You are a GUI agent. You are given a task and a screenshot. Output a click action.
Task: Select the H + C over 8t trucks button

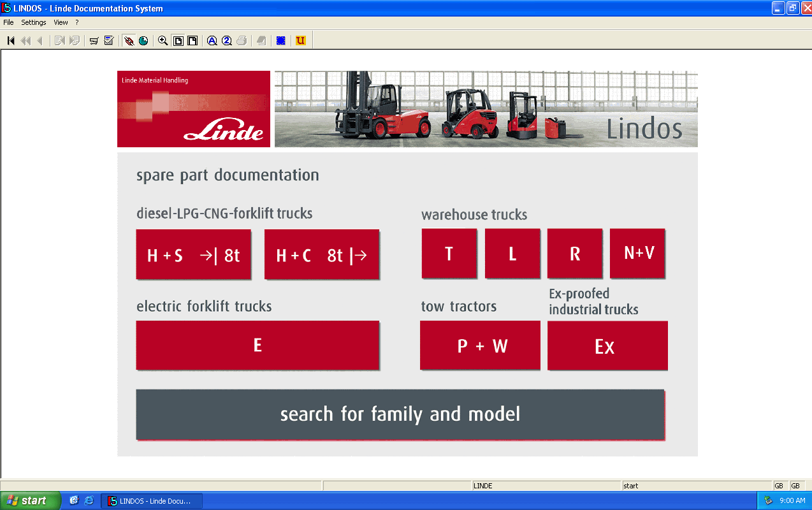pos(322,255)
